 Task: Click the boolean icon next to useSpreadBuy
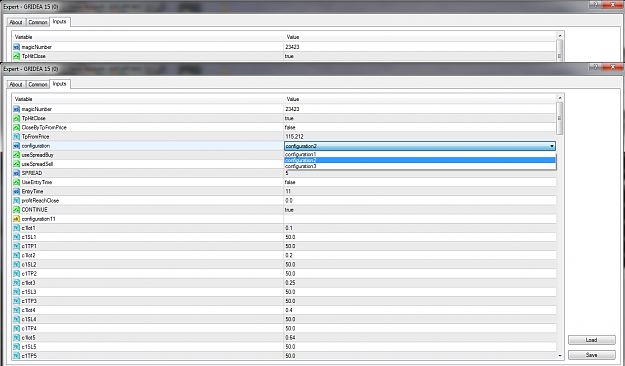(16, 155)
